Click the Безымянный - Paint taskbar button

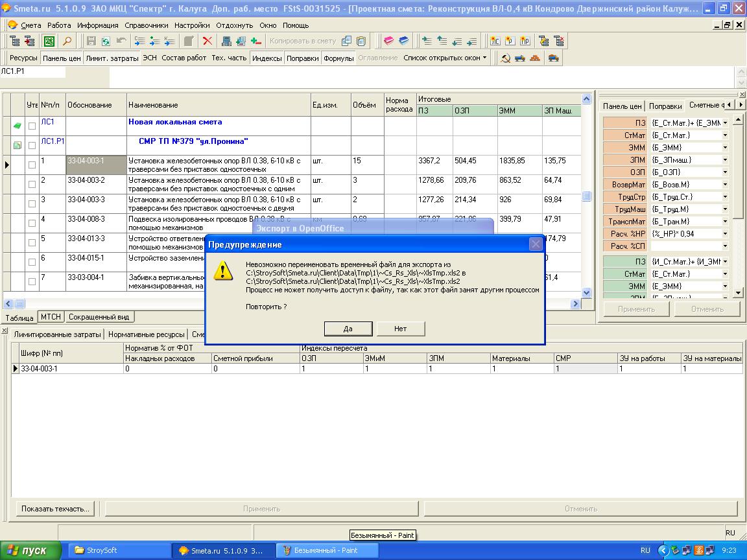(x=327, y=550)
